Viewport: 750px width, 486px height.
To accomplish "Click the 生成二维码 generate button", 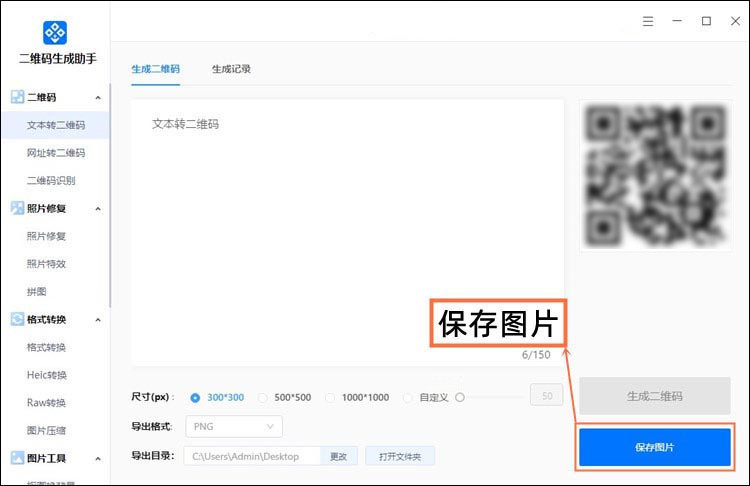I will tap(655, 396).
